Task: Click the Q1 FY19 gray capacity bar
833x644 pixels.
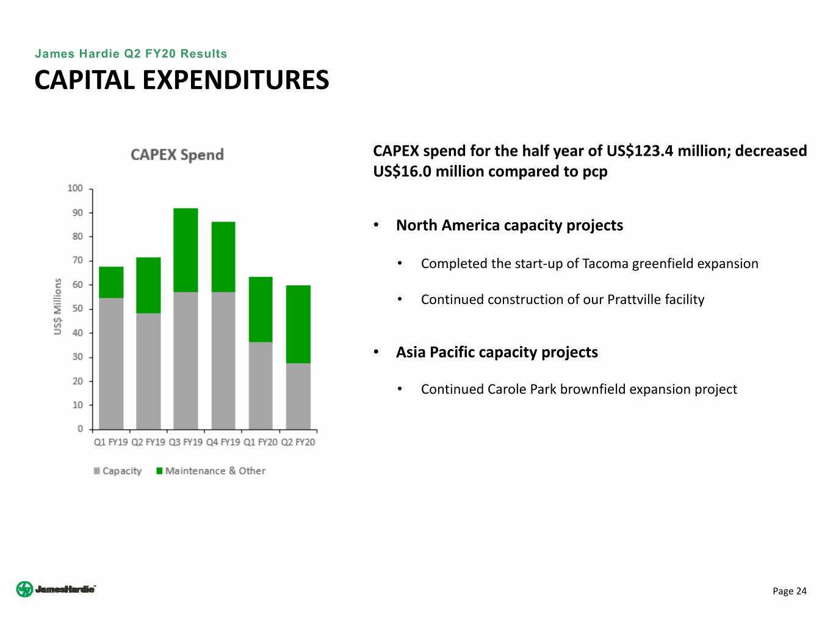Action: tap(111, 363)
